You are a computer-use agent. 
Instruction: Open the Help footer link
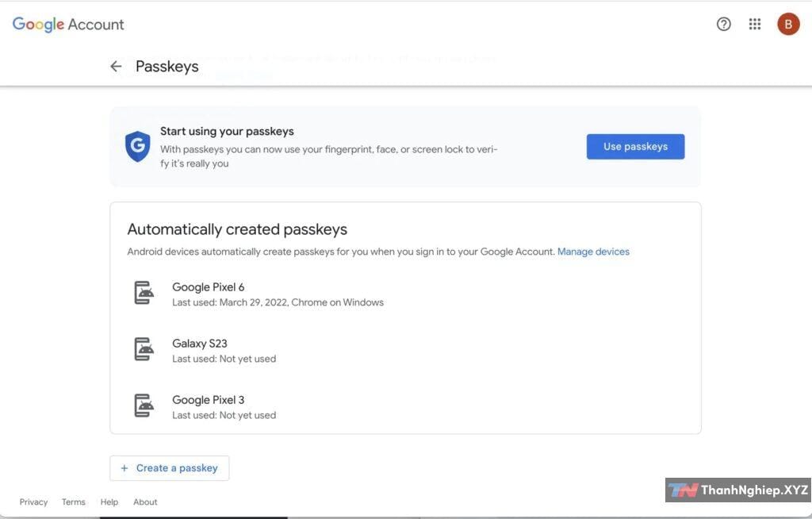click(x=109, y=502)
